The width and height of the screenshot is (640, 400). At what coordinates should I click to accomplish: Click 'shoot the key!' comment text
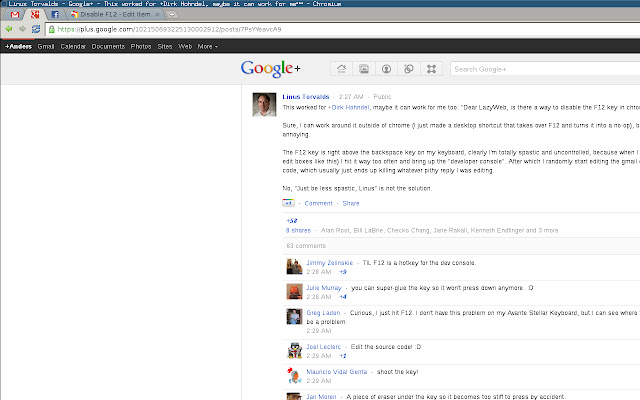click(x=397, y=372)
